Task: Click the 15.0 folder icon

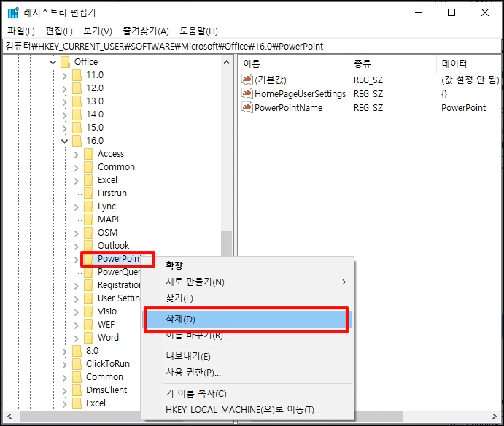Action: tap(77, 128)
